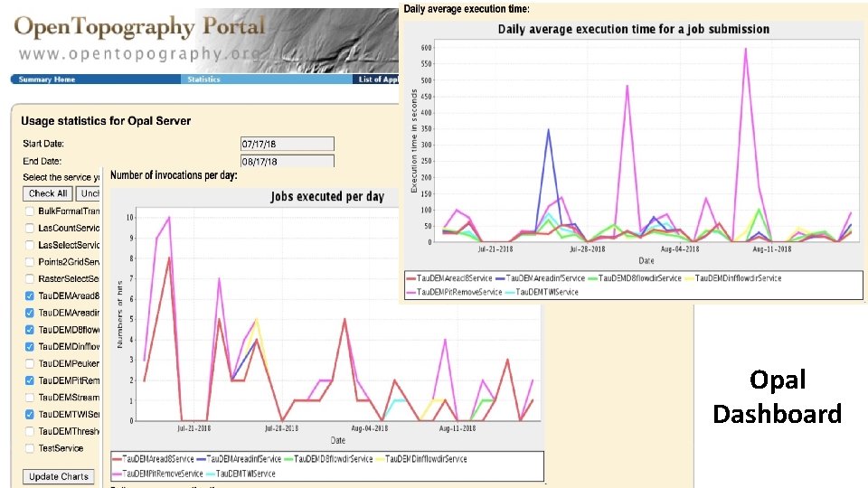This screenshot has height=488, width=868.
Task: Uncheck the TauDEMPitRemove service checkbox
Action: (30, 380)
